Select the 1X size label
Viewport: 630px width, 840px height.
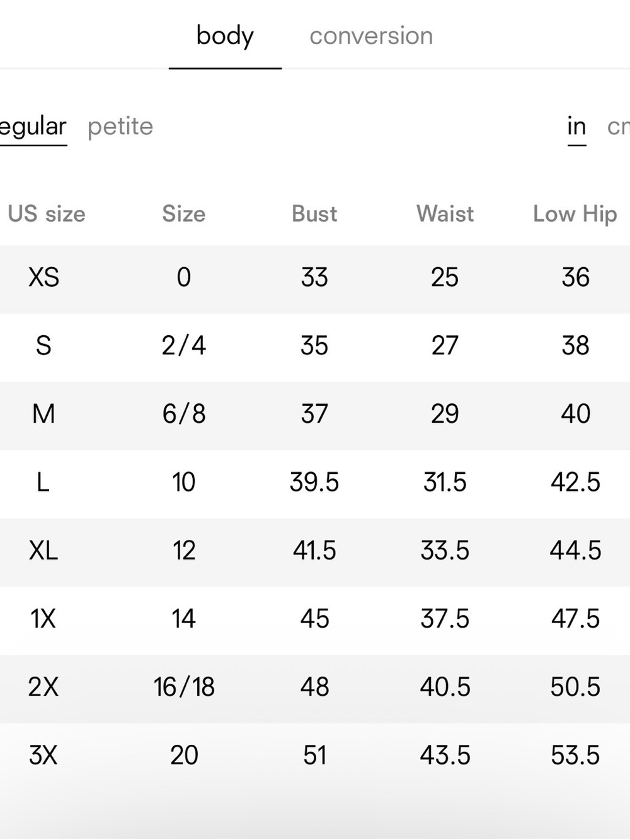pyautogui.click(x=43, y=619)
